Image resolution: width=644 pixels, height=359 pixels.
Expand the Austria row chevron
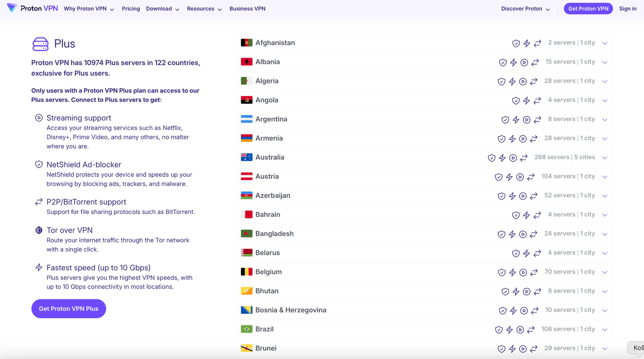tap(605, 177)
